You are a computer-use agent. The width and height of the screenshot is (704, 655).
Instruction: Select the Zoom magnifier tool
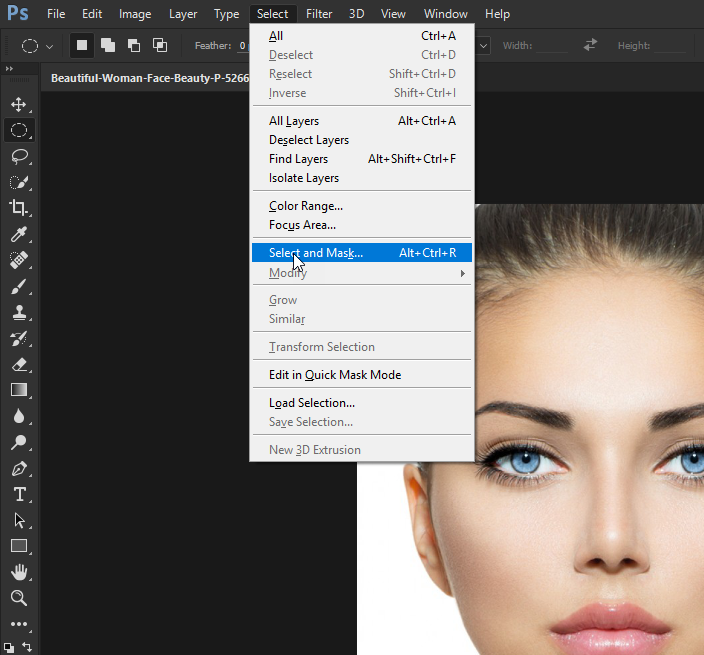(x=18, y=598)
